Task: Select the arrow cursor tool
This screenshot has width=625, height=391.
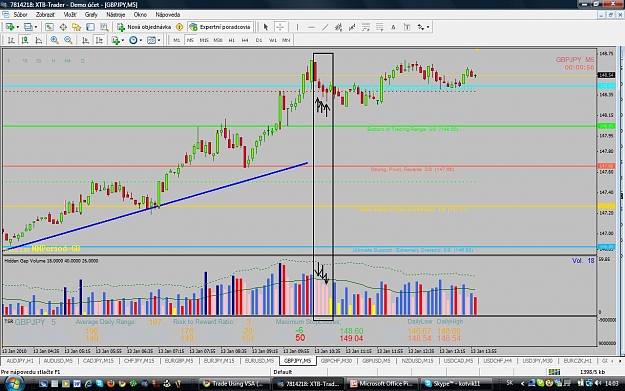Action: [x=266, y=27]
